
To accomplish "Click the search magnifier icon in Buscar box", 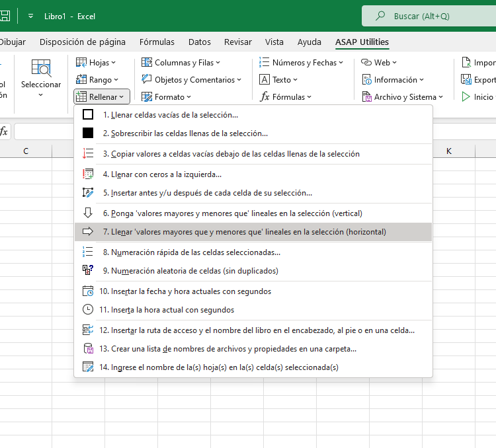I will (x=380, y=15).
